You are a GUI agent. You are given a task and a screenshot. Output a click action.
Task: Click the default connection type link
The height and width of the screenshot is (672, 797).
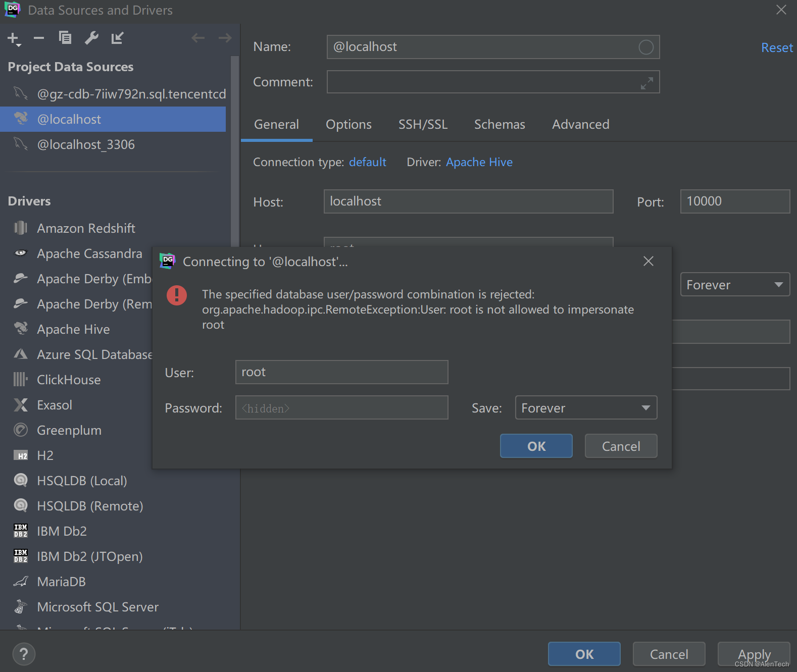367,162
